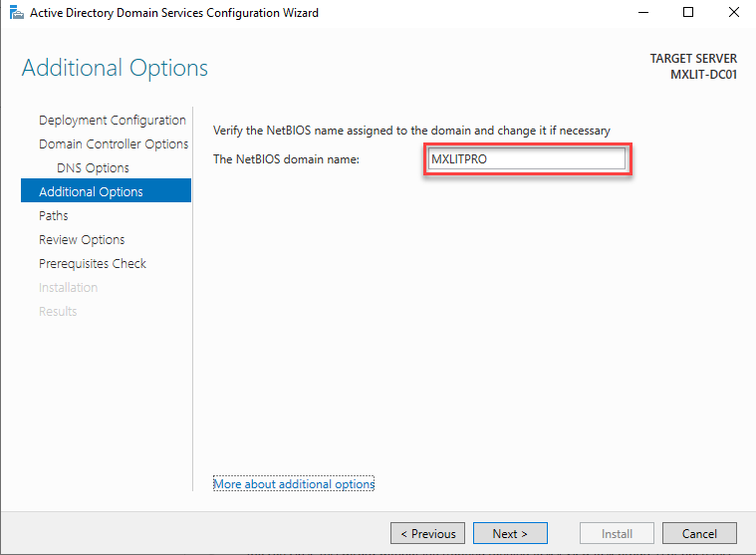Go to Deployment Configuration step
756x555 pixels.
click(x=112, y=121)
